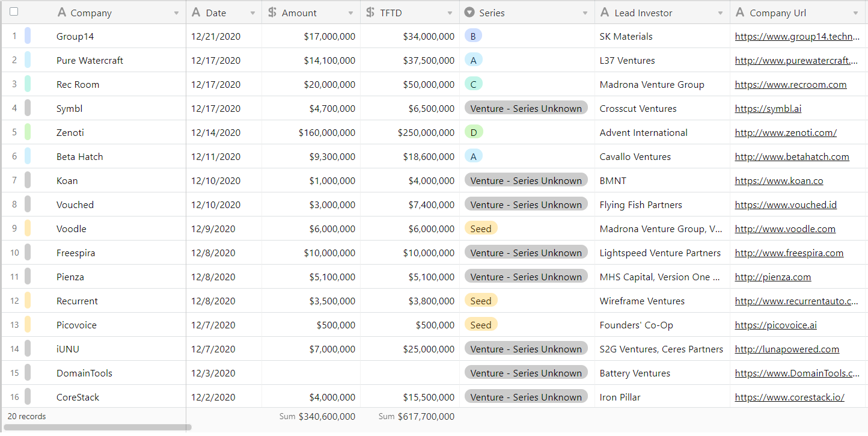Click the currency icon beside TFTD header
The height and width of the screenshot is (436, 868).
coord(371,13)
